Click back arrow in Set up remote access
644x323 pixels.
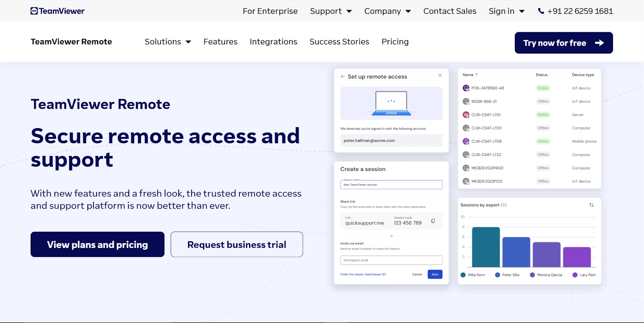pyautogui.click(x=343, y=77)
